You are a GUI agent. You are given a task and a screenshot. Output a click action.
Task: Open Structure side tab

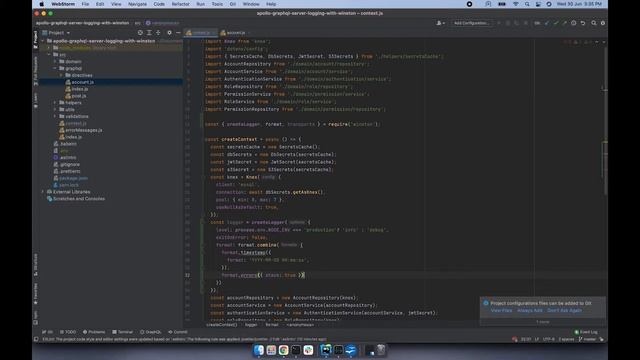click(x=36, y=264)
